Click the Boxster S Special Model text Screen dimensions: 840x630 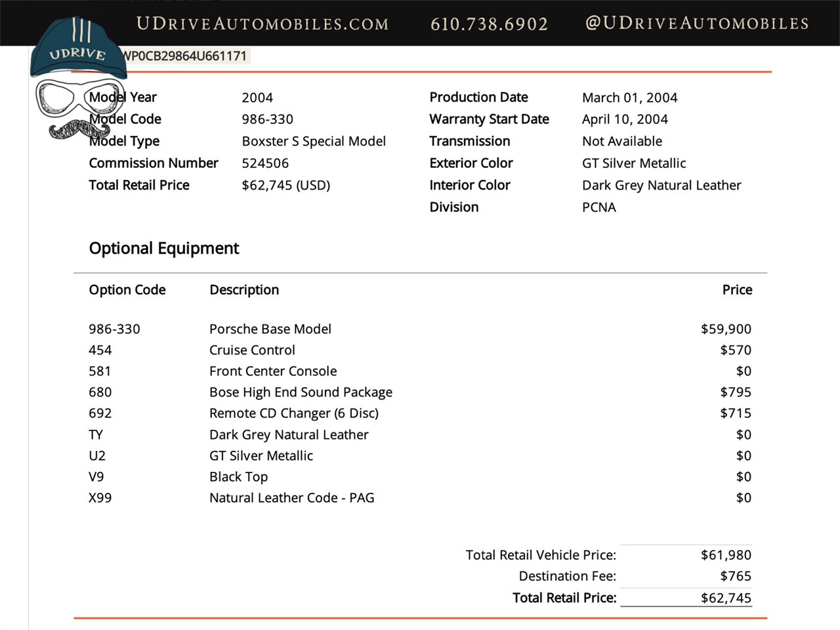[314, 141]
